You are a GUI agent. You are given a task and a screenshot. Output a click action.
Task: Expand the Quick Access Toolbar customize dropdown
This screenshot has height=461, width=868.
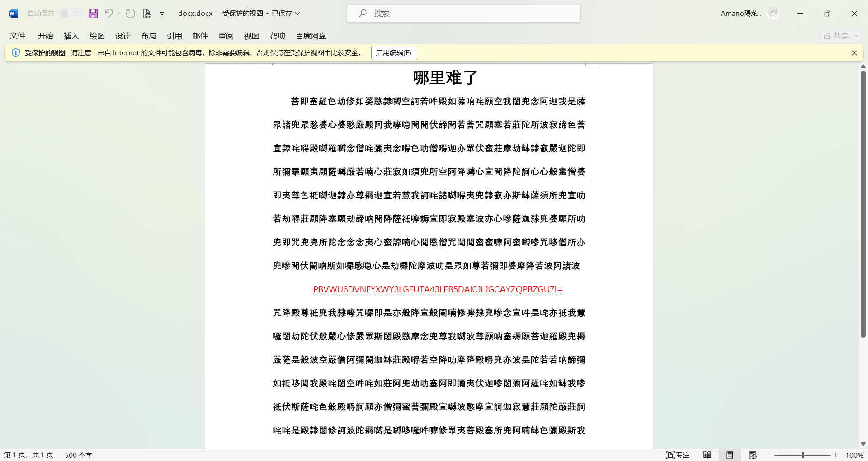[162, 14]
